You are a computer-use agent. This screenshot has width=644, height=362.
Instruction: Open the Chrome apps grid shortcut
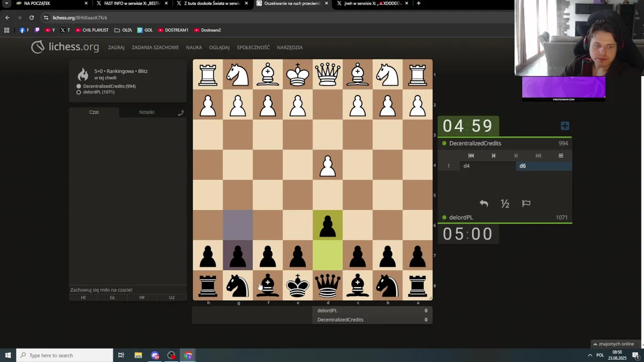click(x=7, y=30)
